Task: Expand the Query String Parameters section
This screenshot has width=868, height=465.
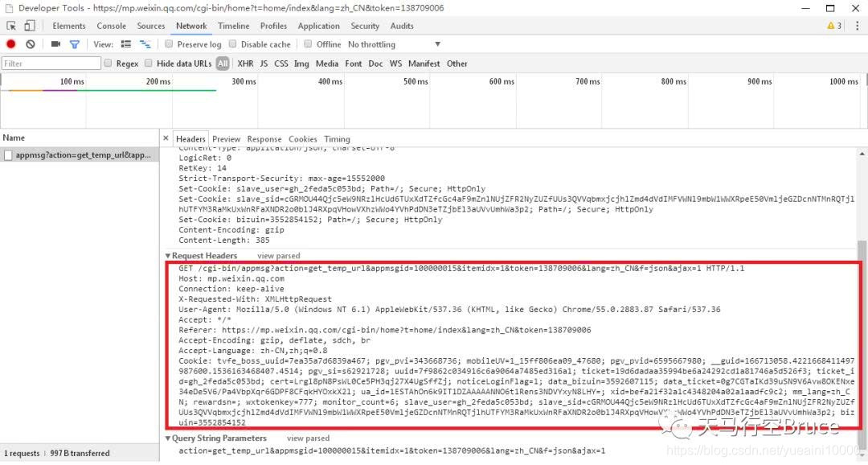Action: click(169, 438)
